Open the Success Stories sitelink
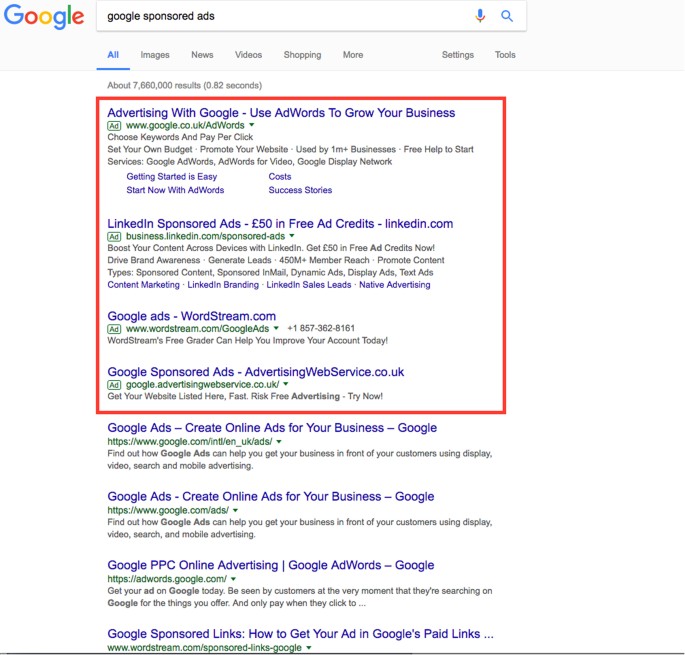685x655 pixels. click(x=300, y=191)
